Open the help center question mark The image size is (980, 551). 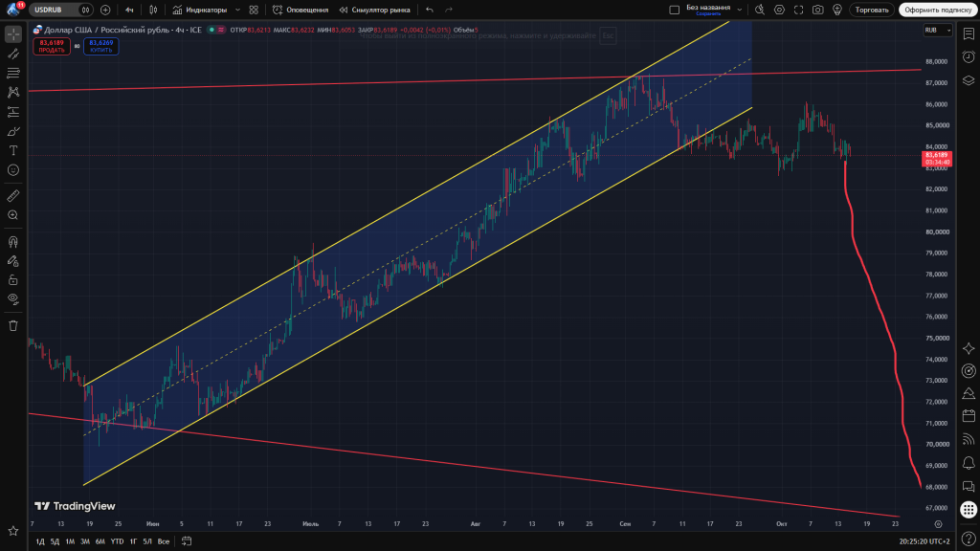tap(969, 538)
